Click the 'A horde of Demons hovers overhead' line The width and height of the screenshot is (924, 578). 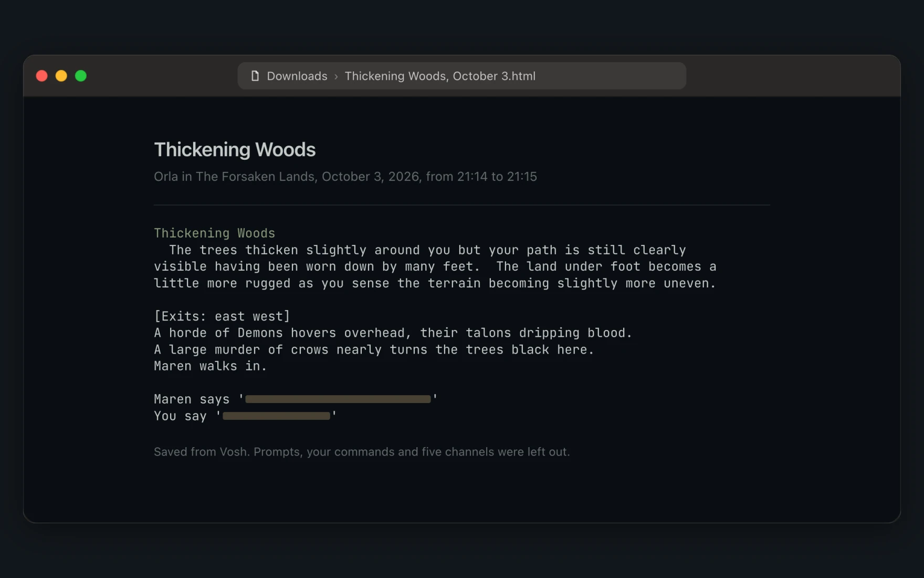click(x=393, y=333)
